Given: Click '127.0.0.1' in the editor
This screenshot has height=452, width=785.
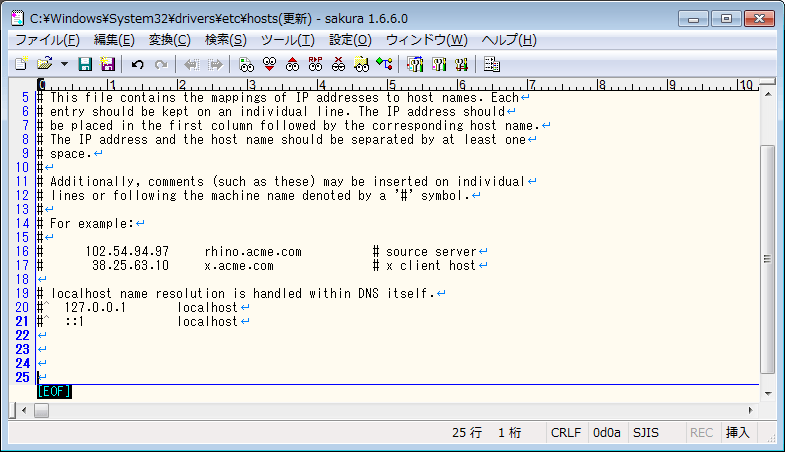Looking at the screenshot, I should [x=95, y=307].
